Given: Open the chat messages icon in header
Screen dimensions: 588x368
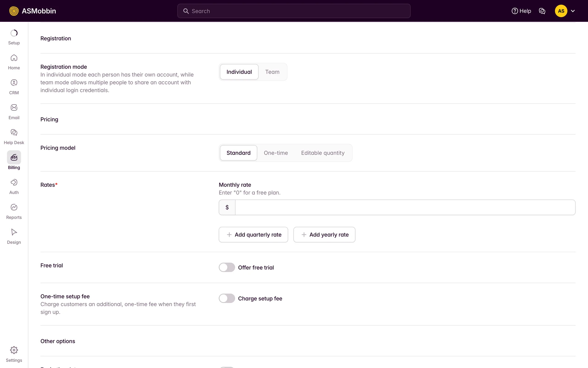Looking at the screenshot, I should point(542,11).
